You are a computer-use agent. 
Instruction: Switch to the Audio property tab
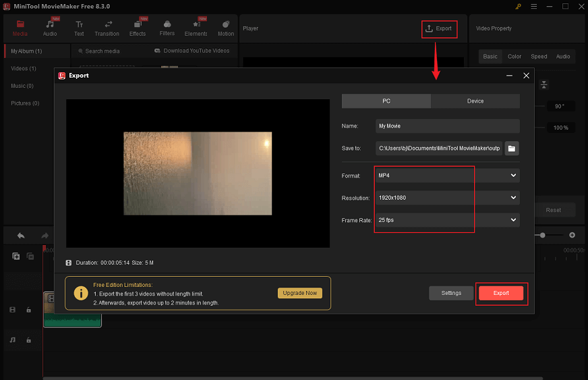pyautogui.click(x=563, y=56)
